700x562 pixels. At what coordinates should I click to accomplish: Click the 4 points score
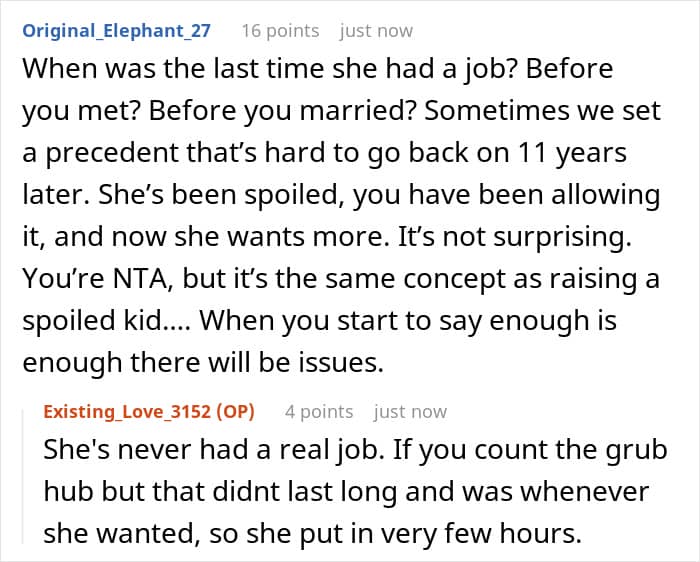[x=318, y=411]
